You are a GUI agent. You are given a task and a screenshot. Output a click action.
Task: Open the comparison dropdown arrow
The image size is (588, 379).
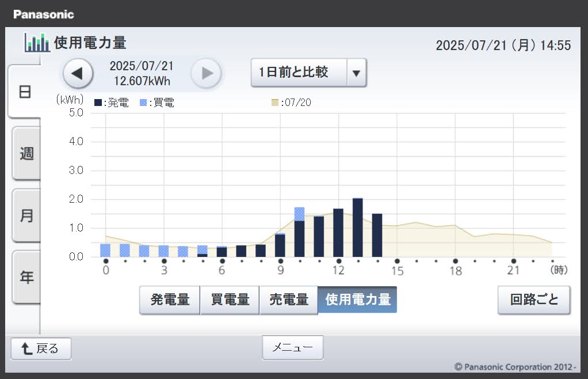(356, 73)
